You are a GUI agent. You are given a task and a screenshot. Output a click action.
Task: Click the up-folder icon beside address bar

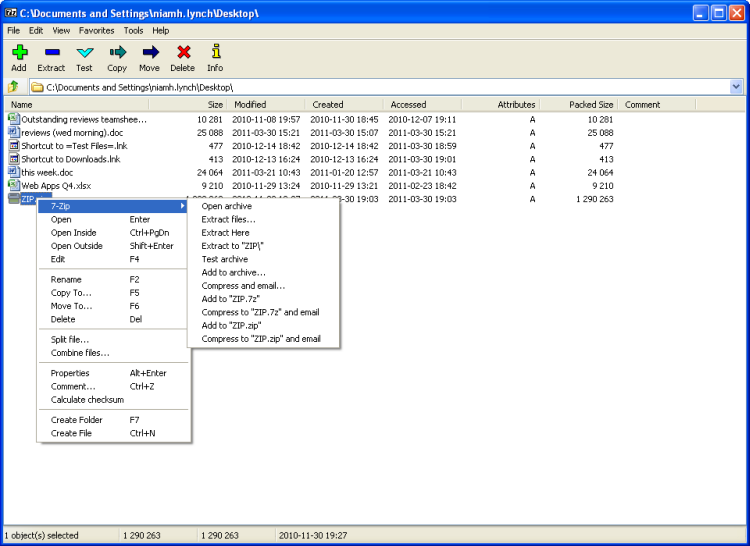tap(14, 87)
